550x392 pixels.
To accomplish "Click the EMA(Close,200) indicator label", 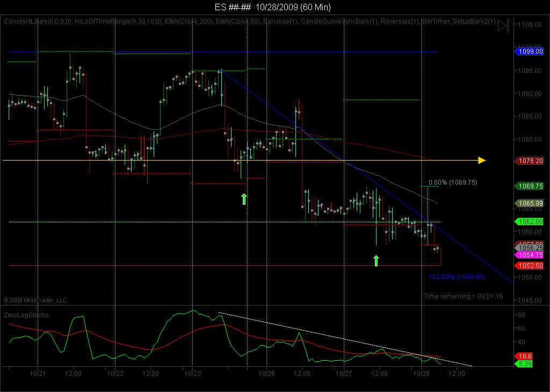I will [x=189, y=21].
